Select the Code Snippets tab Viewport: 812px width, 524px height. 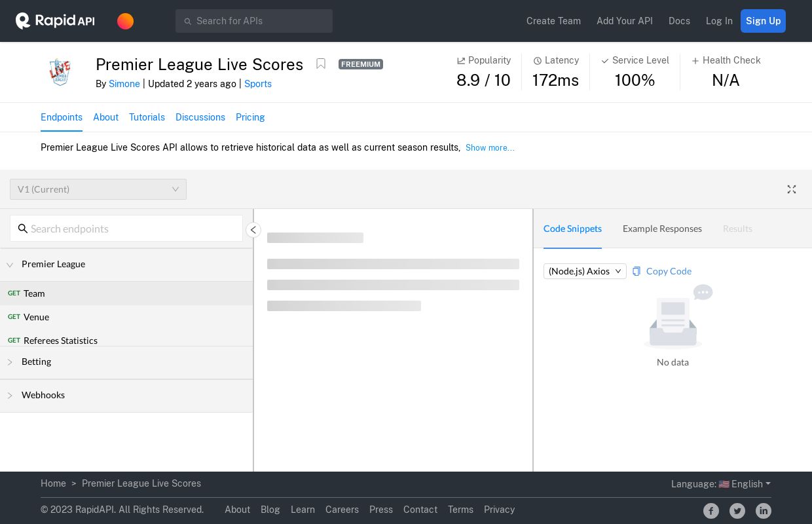coord(572,229)
